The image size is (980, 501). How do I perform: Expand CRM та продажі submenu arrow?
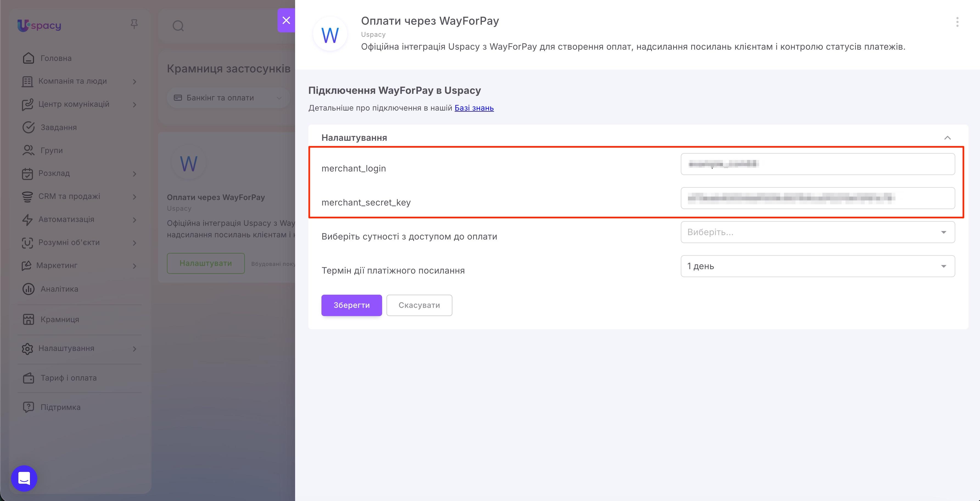pyautogui.click(x=134, y=197)
